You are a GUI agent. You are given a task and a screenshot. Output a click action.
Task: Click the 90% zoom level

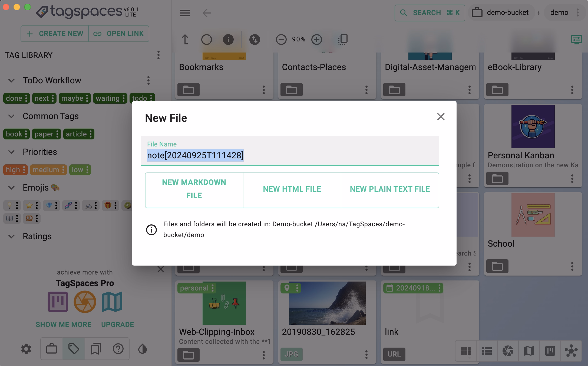299,40
